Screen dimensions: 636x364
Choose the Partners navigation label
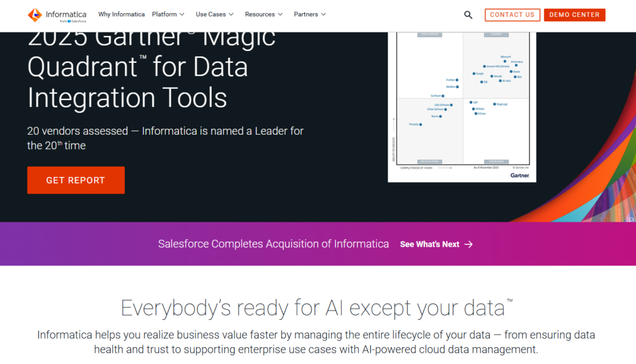[306, 14]
